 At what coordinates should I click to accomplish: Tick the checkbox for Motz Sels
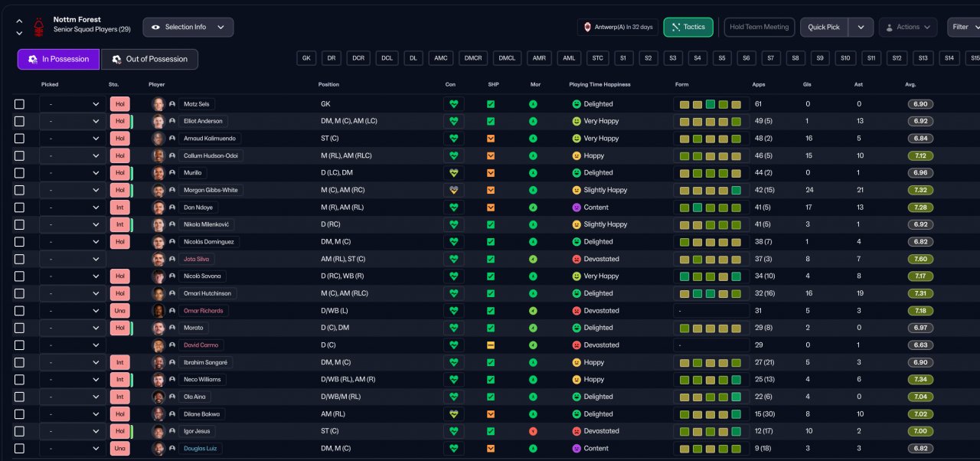pos(19,104)
